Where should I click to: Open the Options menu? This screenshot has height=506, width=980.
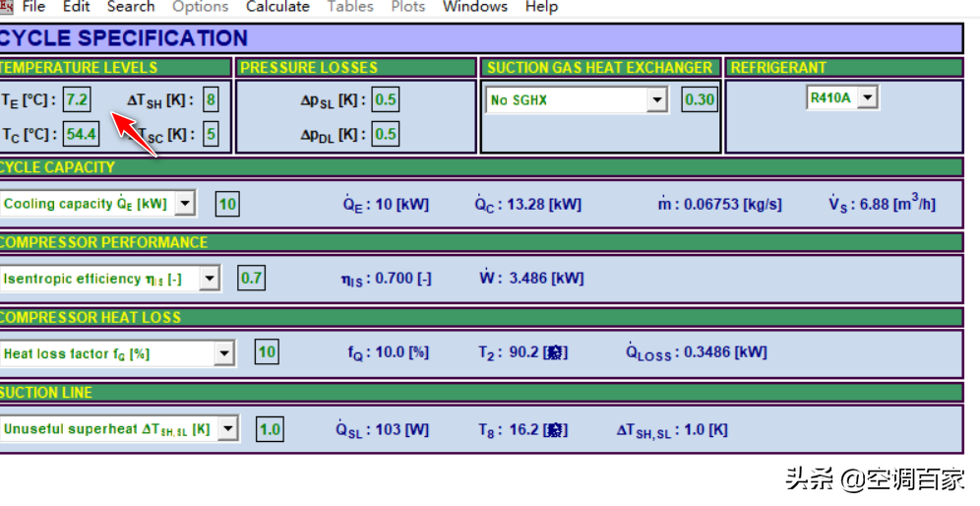pyautogui.click(x=201, y=7)
